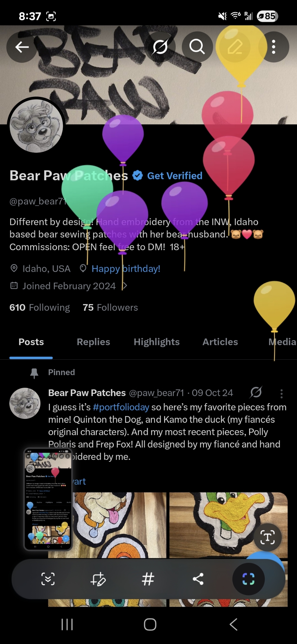Tap the blue smart select icon
The image size is (297, 644).
point(248,579)
